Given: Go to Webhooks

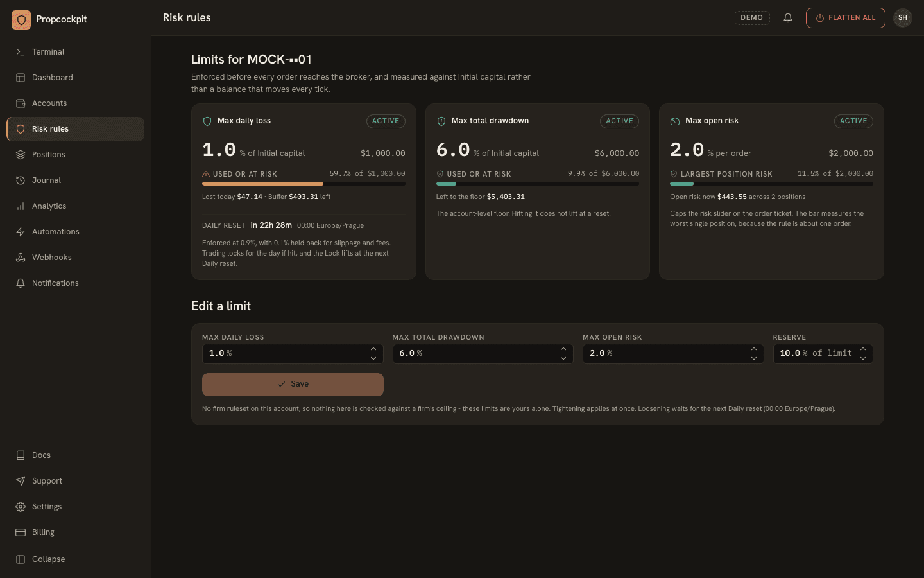Looking at the screenshot, I should click(x=75, y=258).
